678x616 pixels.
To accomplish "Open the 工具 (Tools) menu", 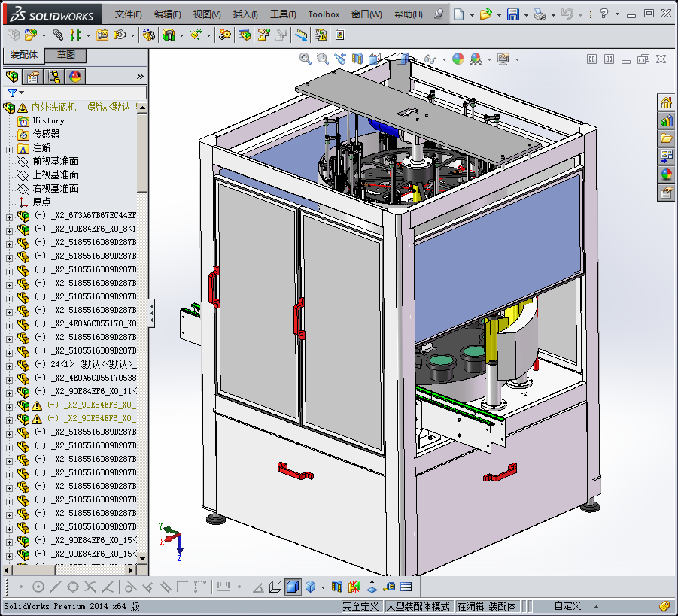I will (283, 14).
